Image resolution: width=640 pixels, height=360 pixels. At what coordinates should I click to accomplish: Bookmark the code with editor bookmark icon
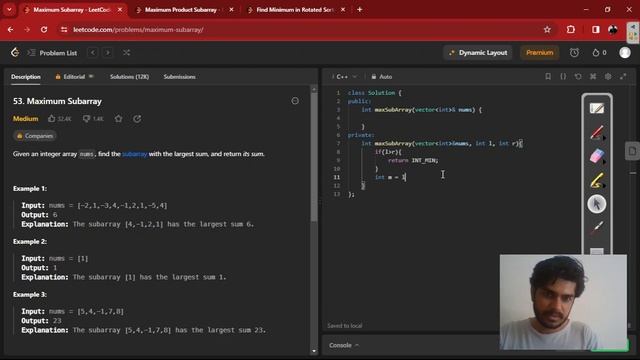548,76
